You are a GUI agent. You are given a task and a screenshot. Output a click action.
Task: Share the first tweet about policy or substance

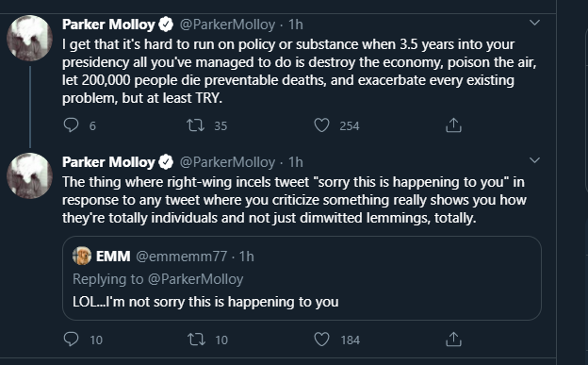tap(453, 125)
